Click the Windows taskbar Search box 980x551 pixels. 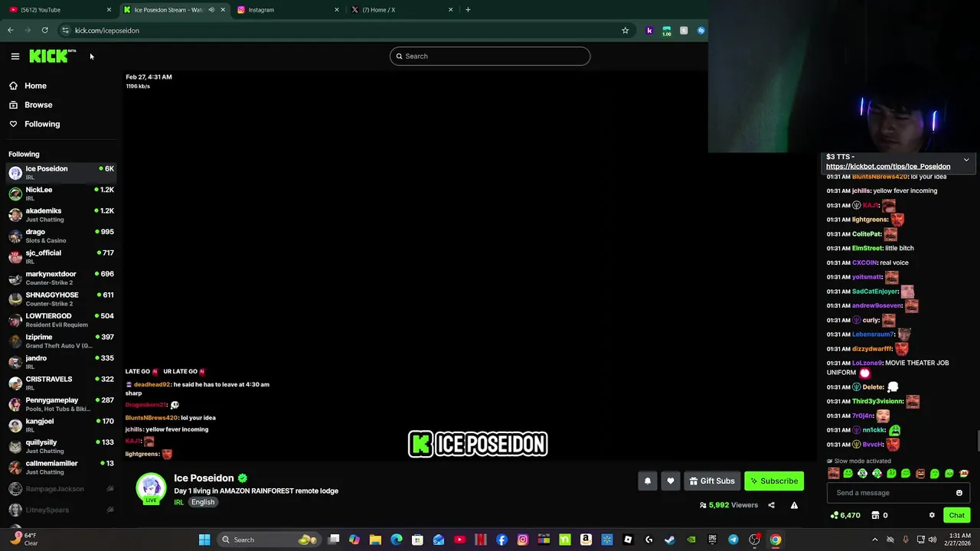[x=267, y=540]
